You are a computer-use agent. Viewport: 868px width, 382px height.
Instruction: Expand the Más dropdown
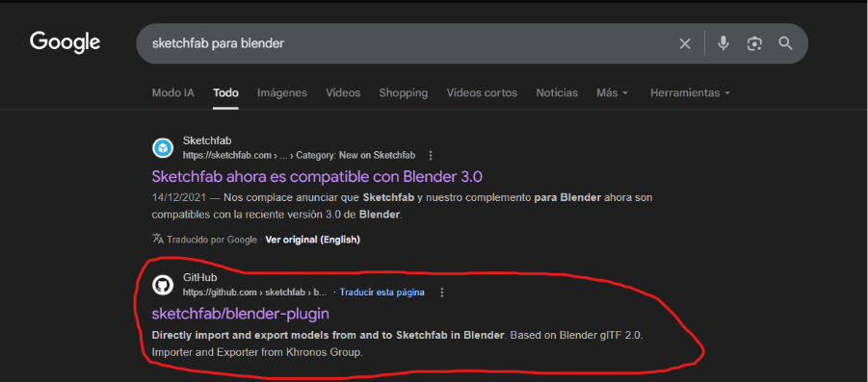[x=613, y=93]
